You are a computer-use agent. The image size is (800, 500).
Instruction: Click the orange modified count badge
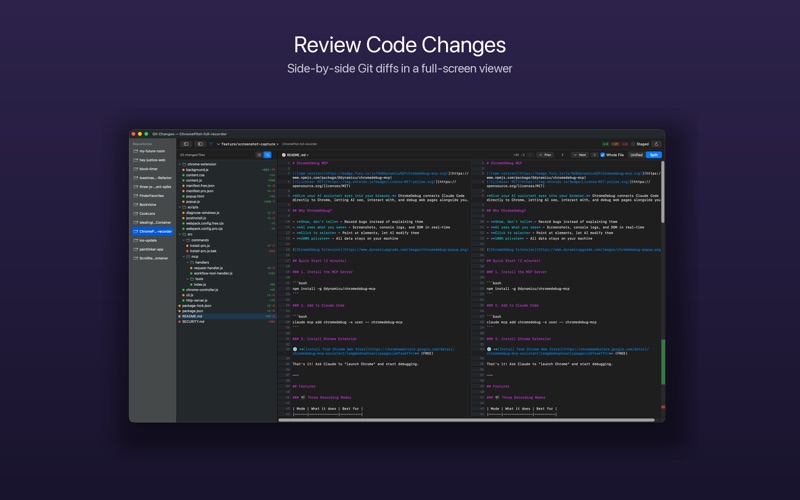point(615,144)
